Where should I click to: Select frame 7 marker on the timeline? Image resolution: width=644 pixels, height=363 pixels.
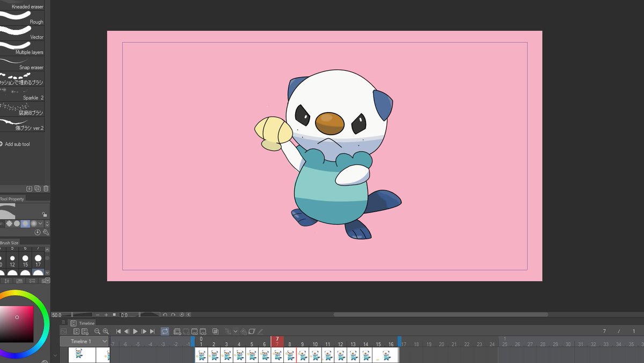[277, 342]
